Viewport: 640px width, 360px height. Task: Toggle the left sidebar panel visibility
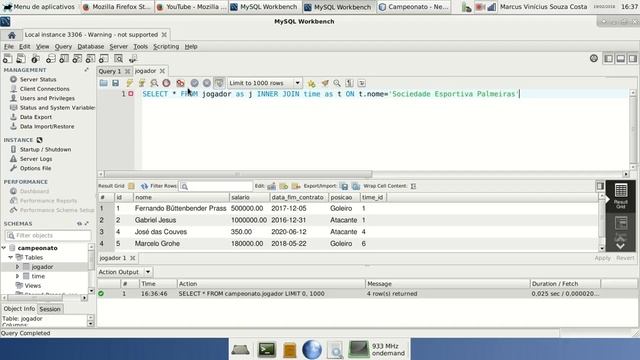[x=609, y=59]
